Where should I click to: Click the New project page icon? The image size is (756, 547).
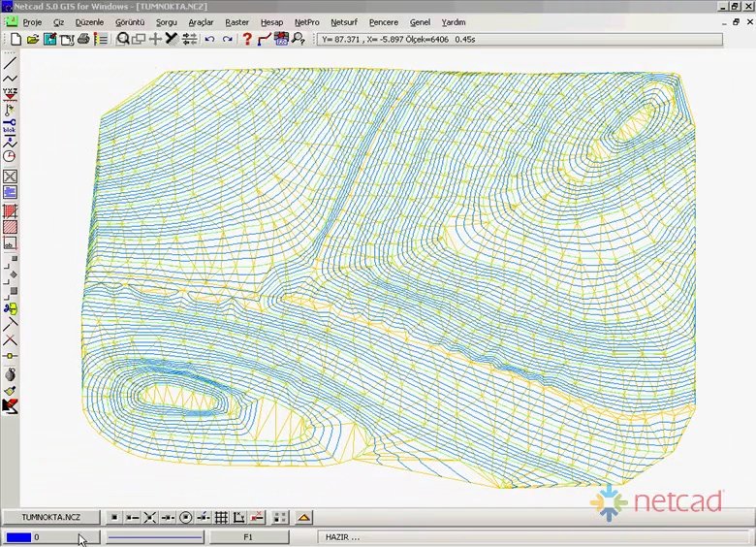click(16, 39)
